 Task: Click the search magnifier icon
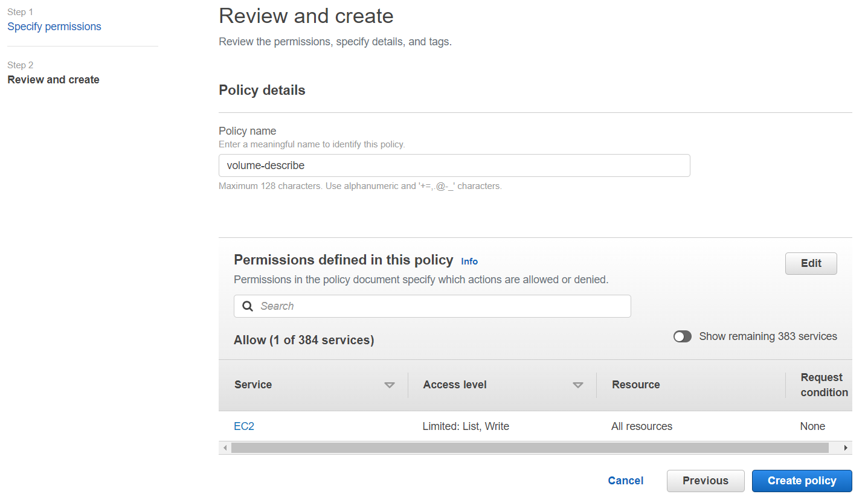pos(248,306)
